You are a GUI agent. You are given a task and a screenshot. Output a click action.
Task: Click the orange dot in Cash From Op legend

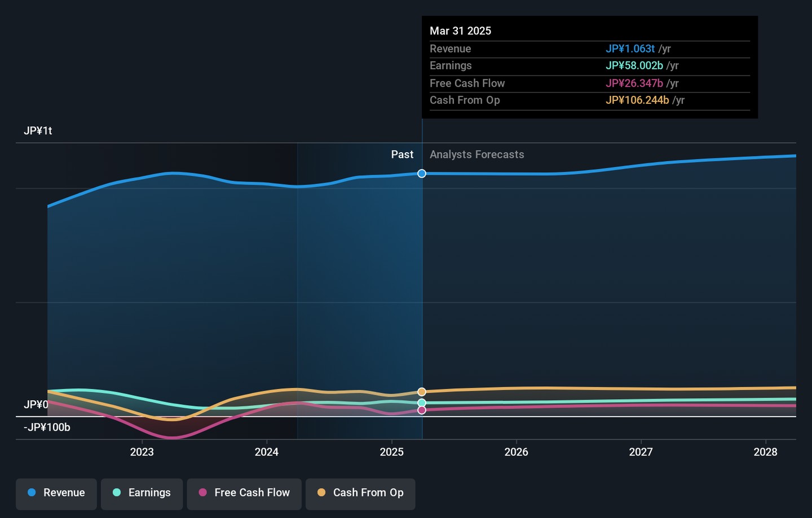(321, 493)
